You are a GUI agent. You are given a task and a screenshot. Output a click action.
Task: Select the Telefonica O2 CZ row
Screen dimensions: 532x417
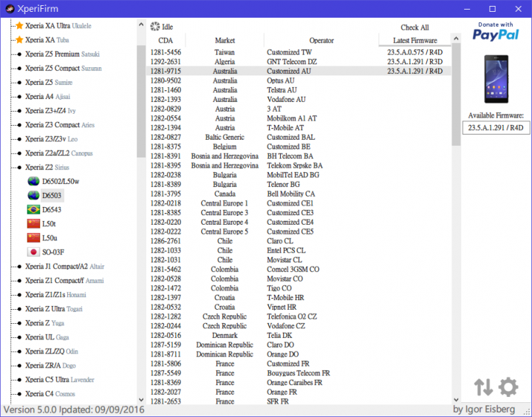(299, 316)
